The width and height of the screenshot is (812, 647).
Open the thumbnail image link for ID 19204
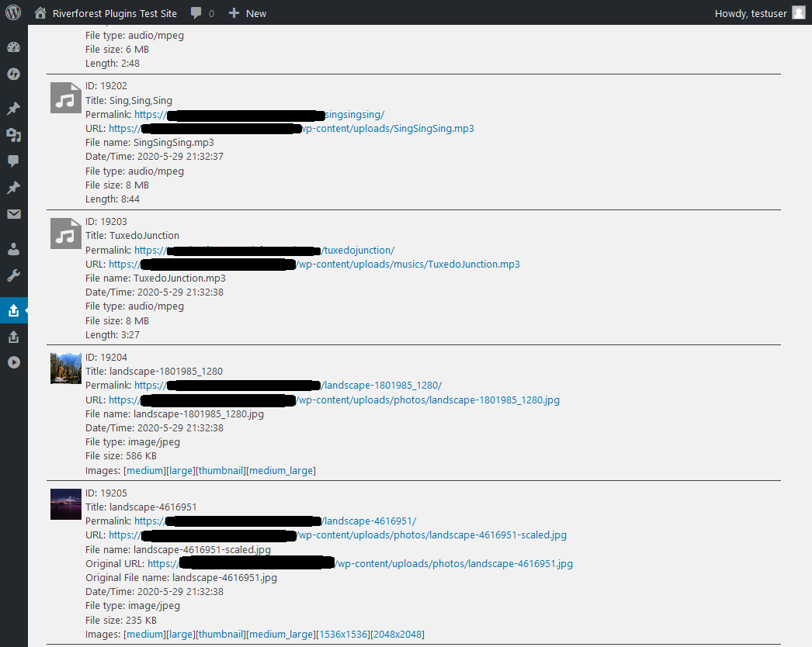[x=221, y=470]
